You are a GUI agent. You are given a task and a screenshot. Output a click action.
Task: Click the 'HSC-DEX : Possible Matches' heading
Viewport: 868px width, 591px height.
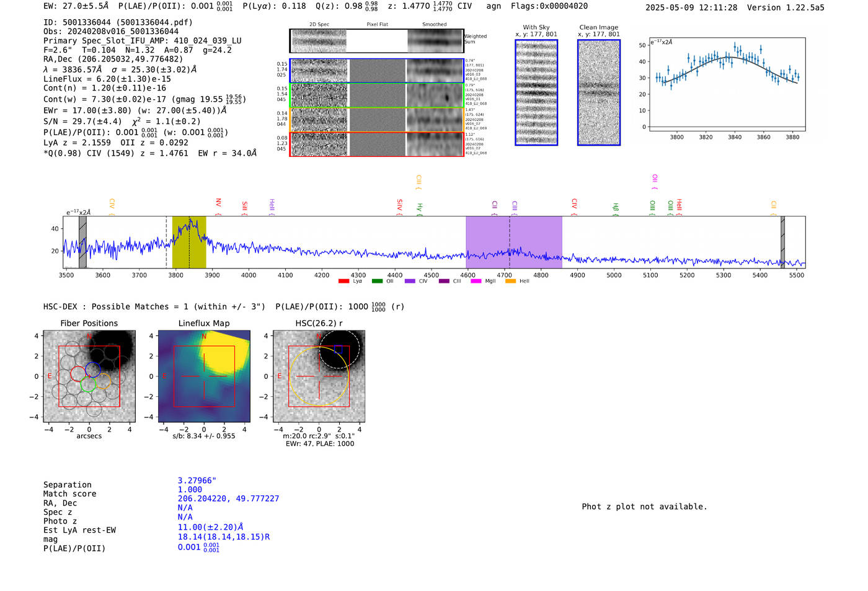click(x=224, y=306)
